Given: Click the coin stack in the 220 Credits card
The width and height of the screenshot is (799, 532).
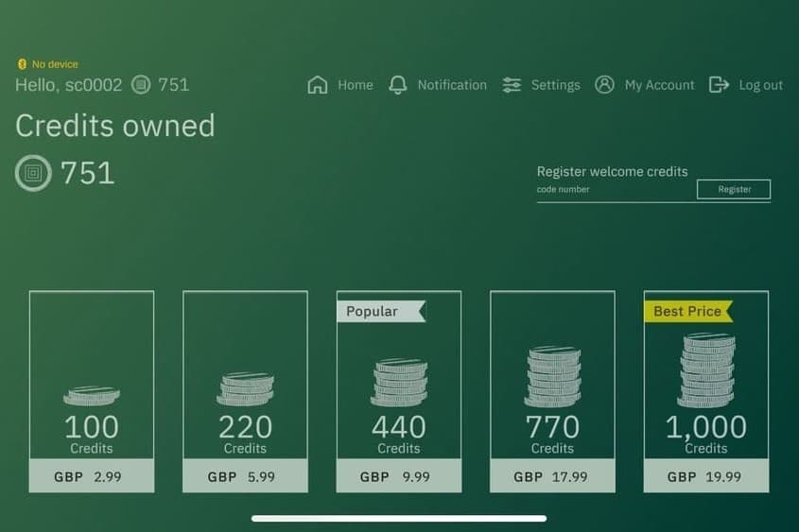Looking at the screenshot, I should tap(245, 389).
